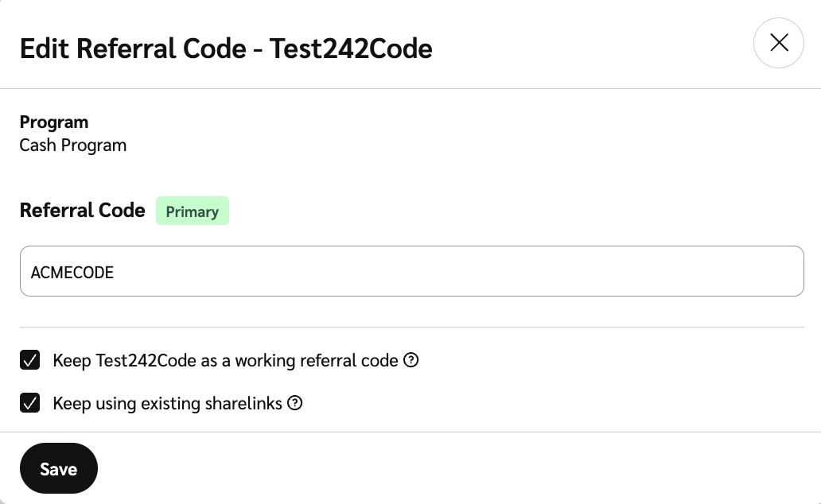
Task: Click the Edit Referral Code dialog title
Action: click(135, 48)
